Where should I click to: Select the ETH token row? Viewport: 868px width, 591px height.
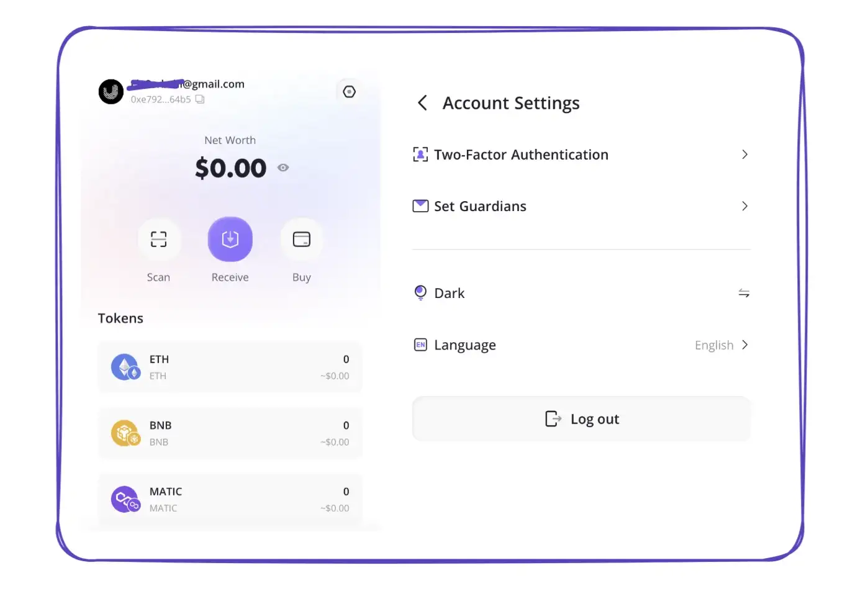coord(230,367)
